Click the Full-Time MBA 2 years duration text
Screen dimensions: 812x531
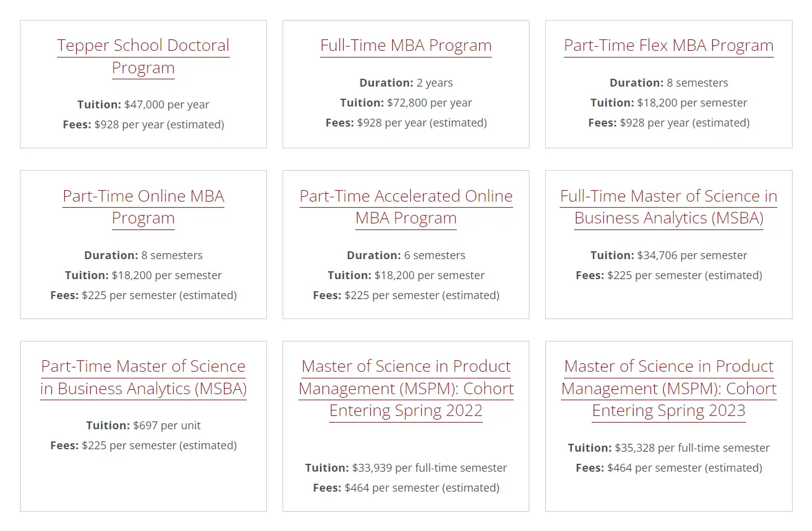434,82
